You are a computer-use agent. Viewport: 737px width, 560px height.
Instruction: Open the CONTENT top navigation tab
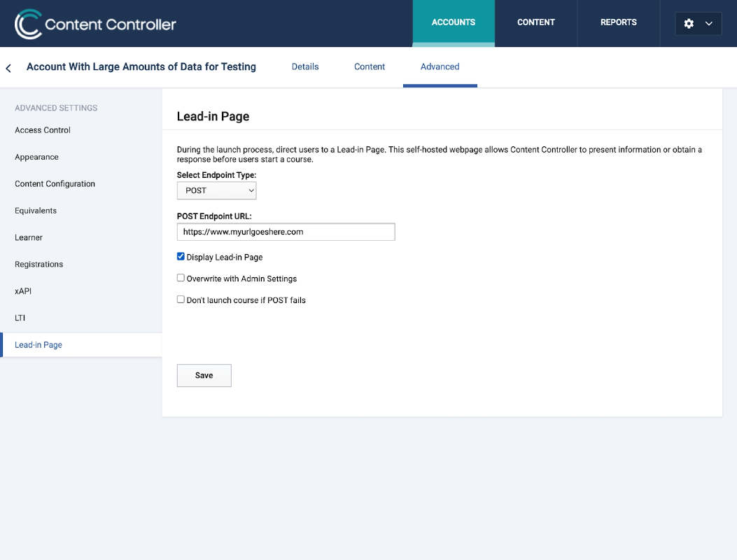pos(536,22)
